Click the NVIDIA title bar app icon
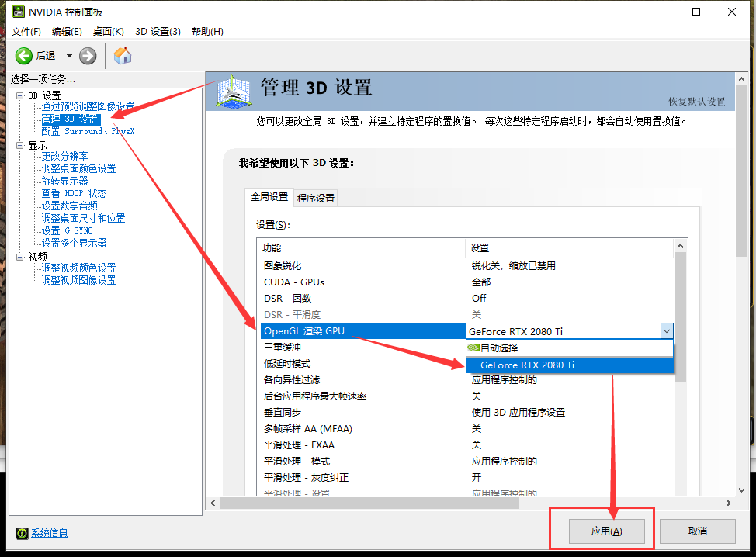The width and height of the screenshot is (756, 557). pos(19,12)
